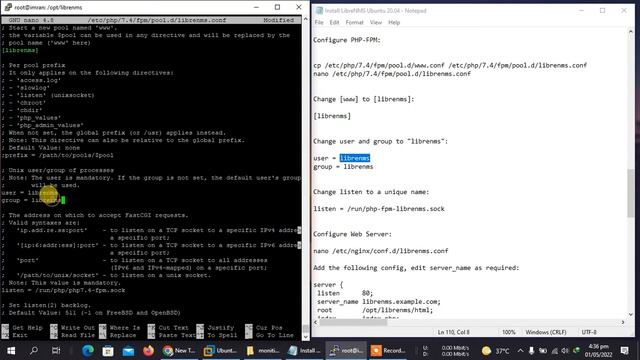Click Notepad scroll right arrow

tap(623, 322)
